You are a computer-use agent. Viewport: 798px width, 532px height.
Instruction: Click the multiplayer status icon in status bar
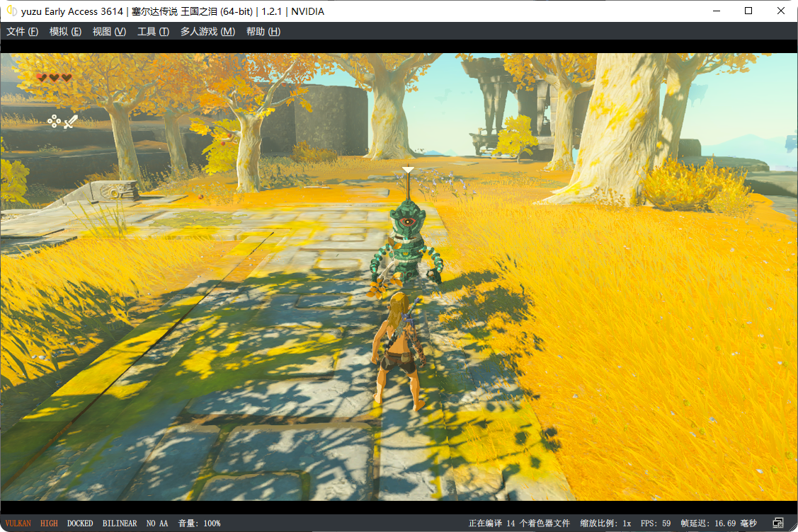778,523
